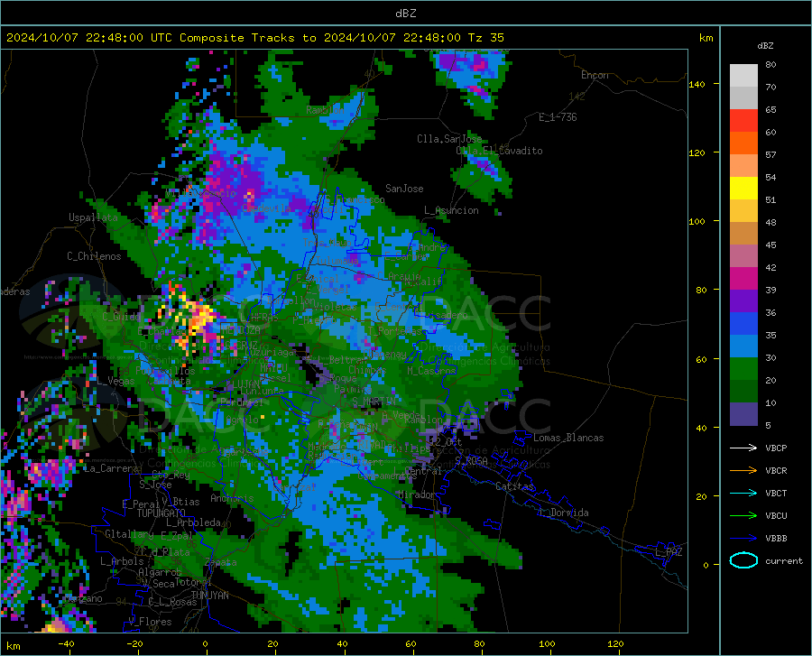Select the purple 5 dBZ color swatch
This screenshot has width=812, height=656.
click(743, 414)
